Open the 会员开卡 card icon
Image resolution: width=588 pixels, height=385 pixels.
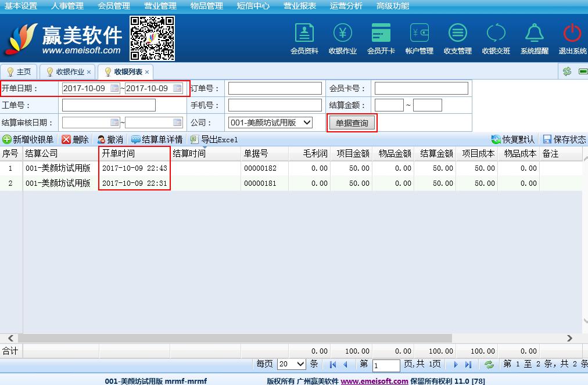[x=381, y=34]
